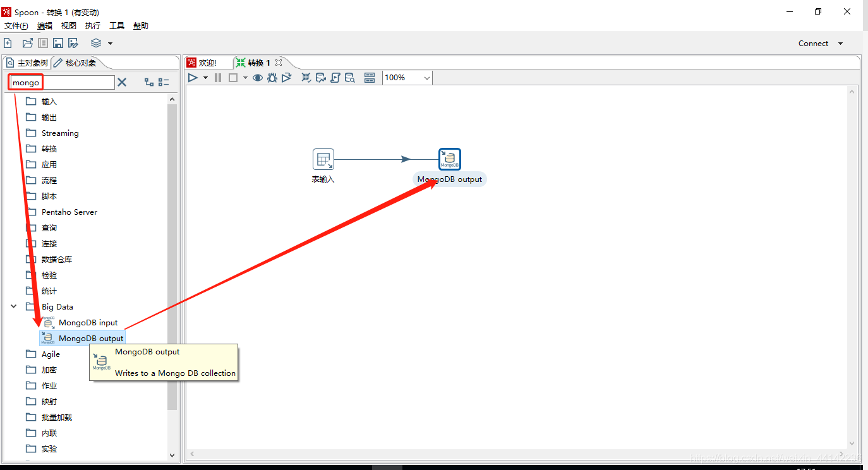868x470 pixels.
Task: Click the explore database icon
Action: 350,78
